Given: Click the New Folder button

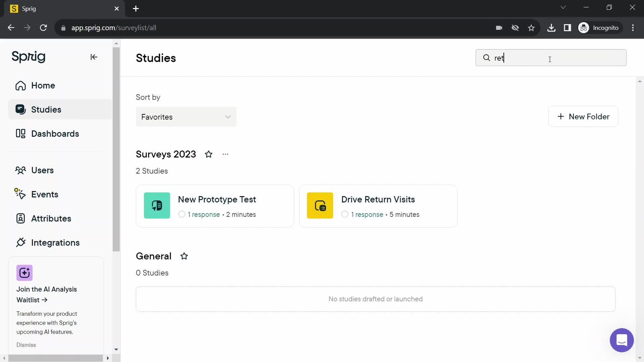Looking at the screenshot, I should coord(583,116).
